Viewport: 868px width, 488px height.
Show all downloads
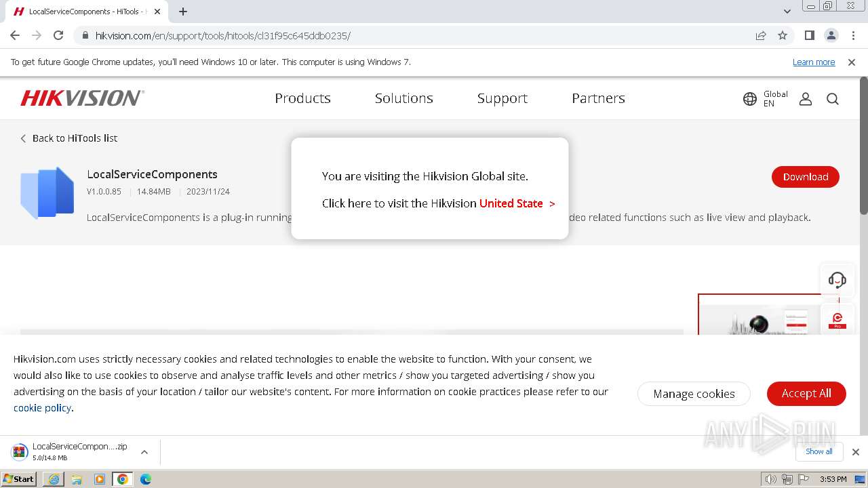click(819, 451)
